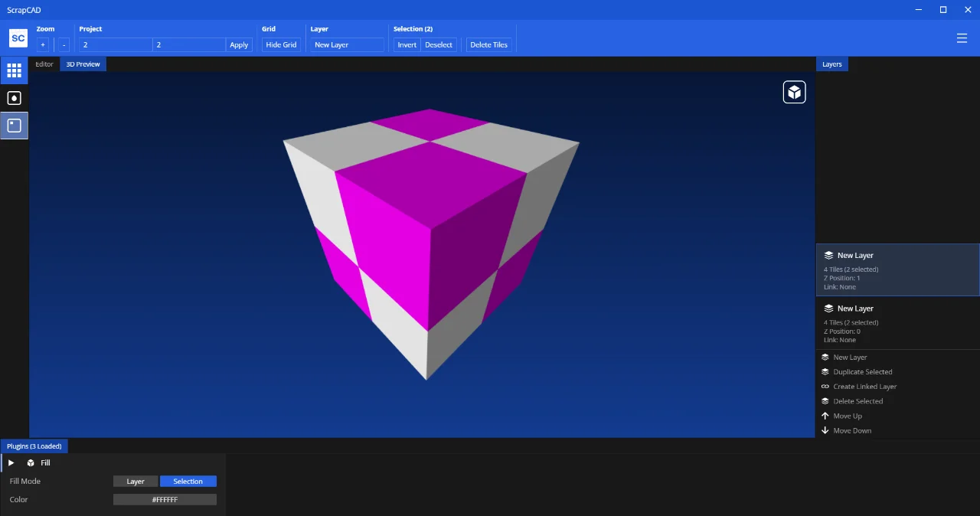Click the ScrapCAD SC logo

tap(18, 38)
